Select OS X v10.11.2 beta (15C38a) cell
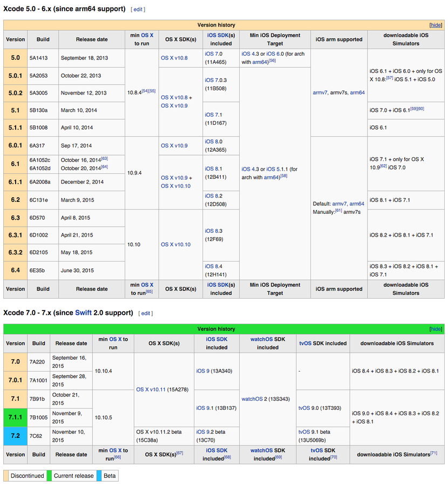The width and height of the screenshot is (448, 486). click(164, 436)
